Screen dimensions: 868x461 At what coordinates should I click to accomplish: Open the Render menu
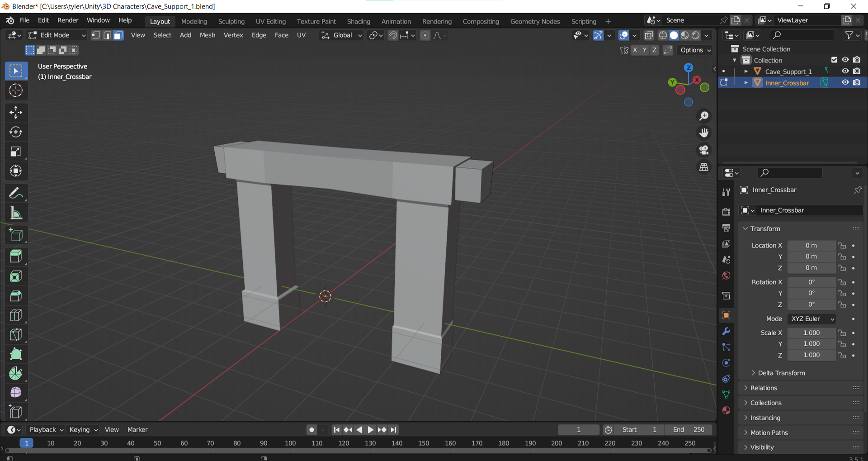coord(67,20)
